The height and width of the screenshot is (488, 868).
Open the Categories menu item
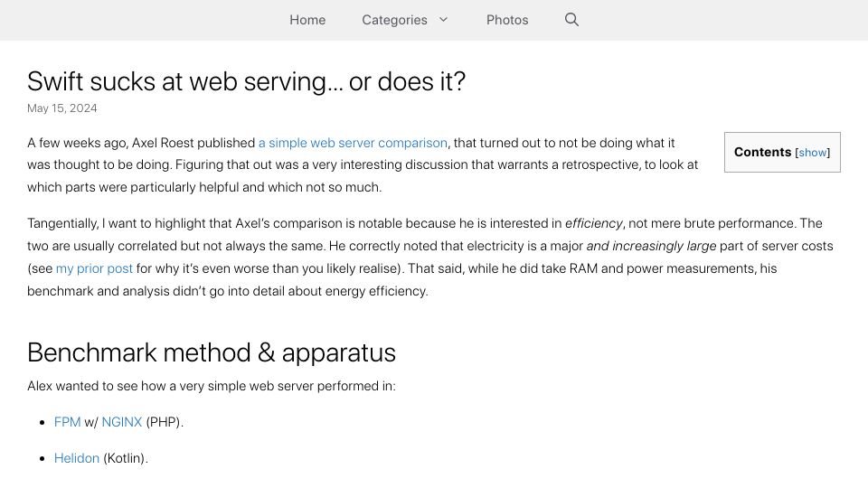click(x=395, y=20)
